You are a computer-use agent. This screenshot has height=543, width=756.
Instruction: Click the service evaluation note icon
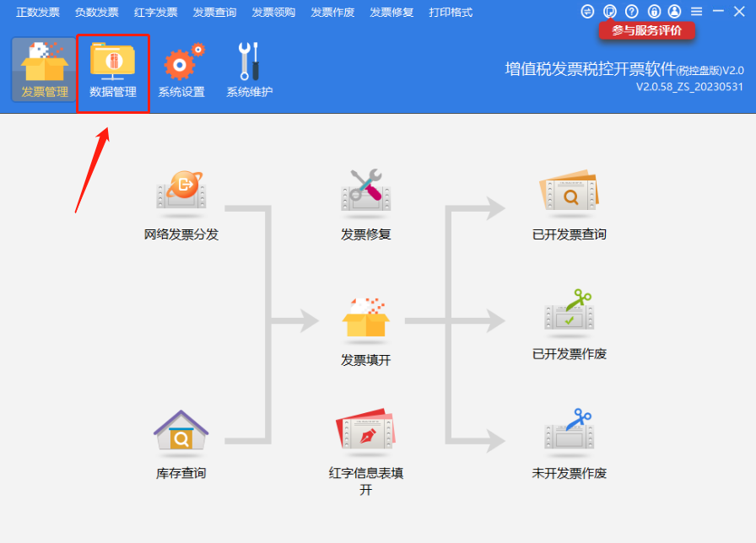(609, 12)
